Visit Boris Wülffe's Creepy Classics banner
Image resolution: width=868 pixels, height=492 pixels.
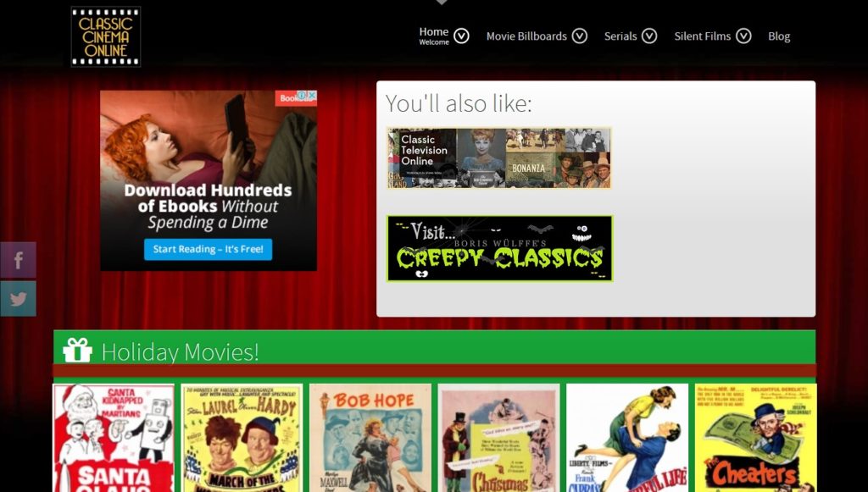[x=499, y=248]
